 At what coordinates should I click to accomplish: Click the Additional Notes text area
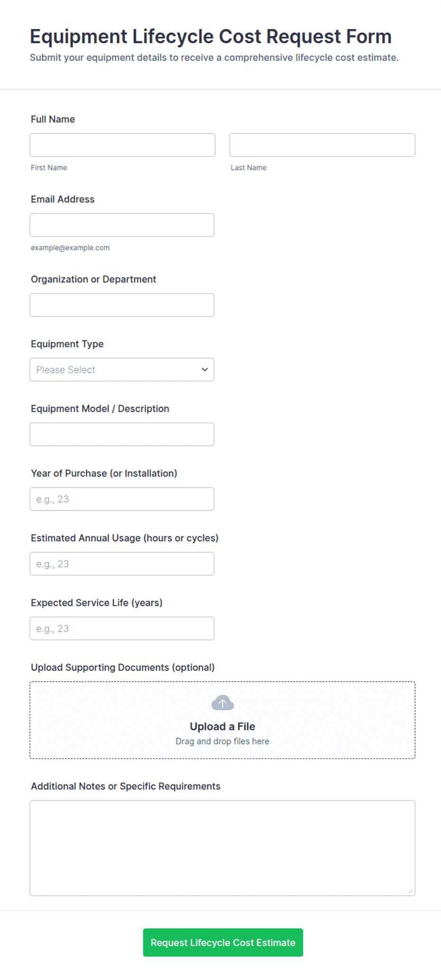tap(222, 848)
